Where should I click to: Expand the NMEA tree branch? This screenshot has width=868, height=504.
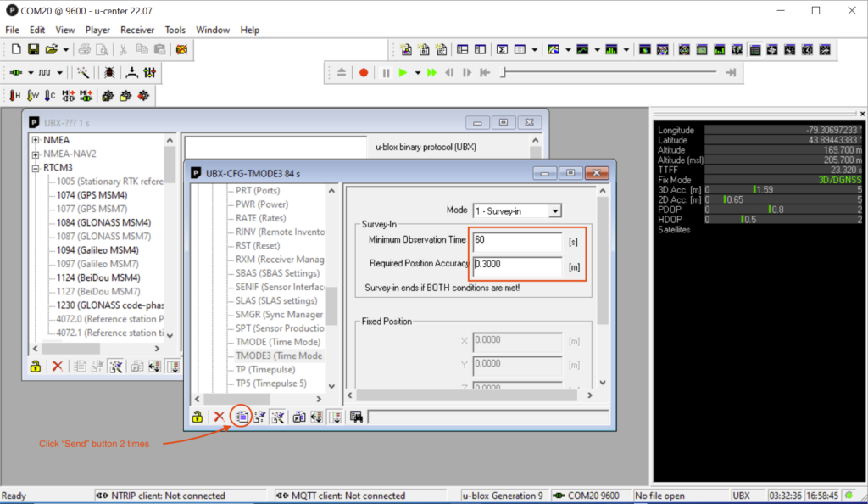coord(35,140)
